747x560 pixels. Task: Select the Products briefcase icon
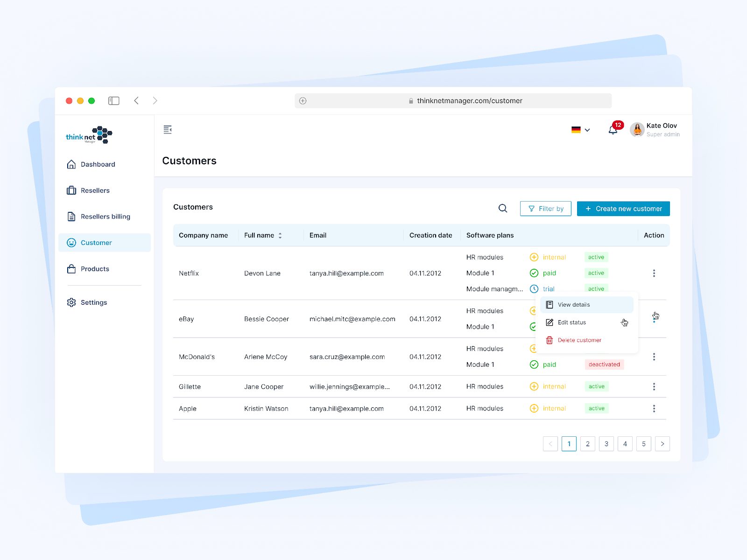71,268
